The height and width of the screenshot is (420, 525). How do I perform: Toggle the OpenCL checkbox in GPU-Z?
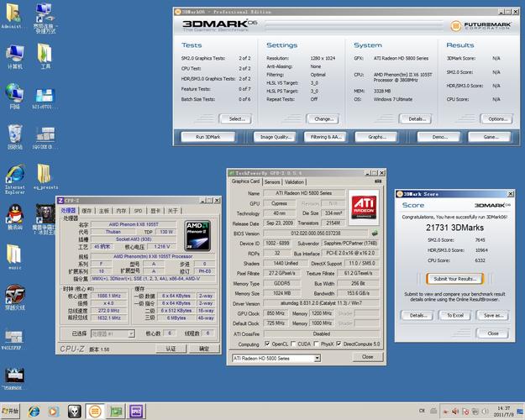(x=268, y=344)
